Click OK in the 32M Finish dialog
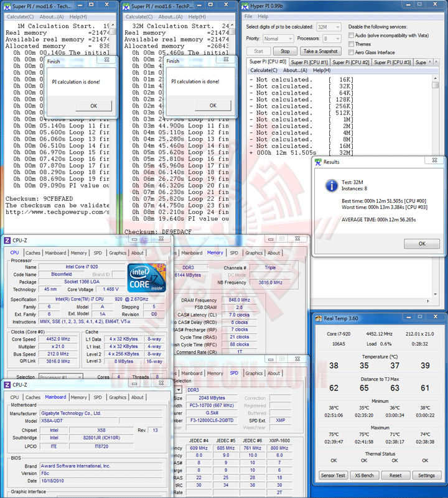Screen dimensions: 448x498 tap(213, 106)
